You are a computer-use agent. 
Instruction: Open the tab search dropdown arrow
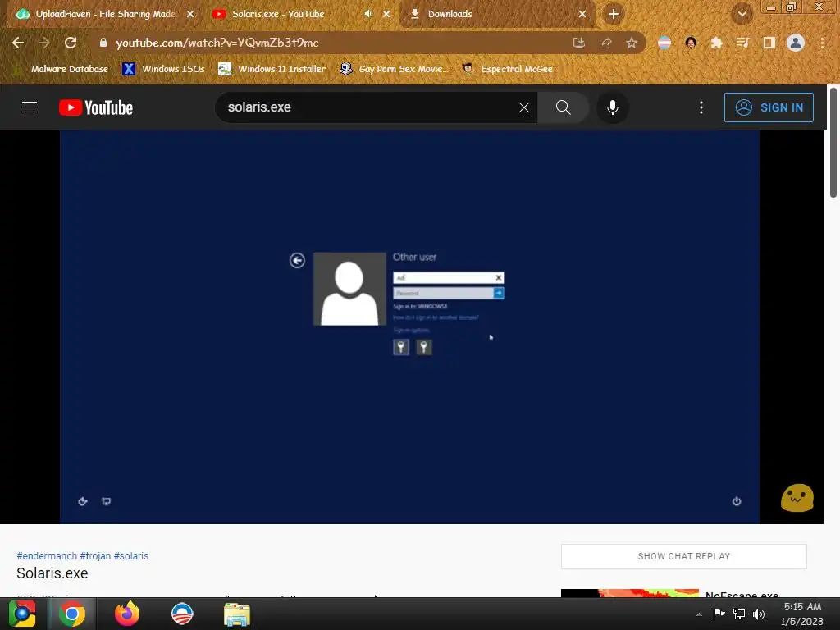point(742,14)
